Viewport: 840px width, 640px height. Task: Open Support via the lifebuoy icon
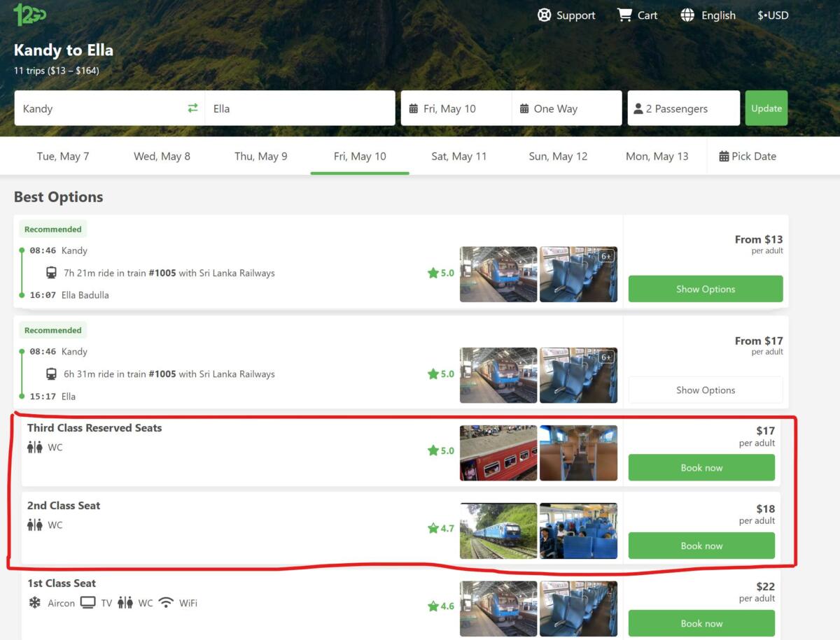click(x=544, y=15)
